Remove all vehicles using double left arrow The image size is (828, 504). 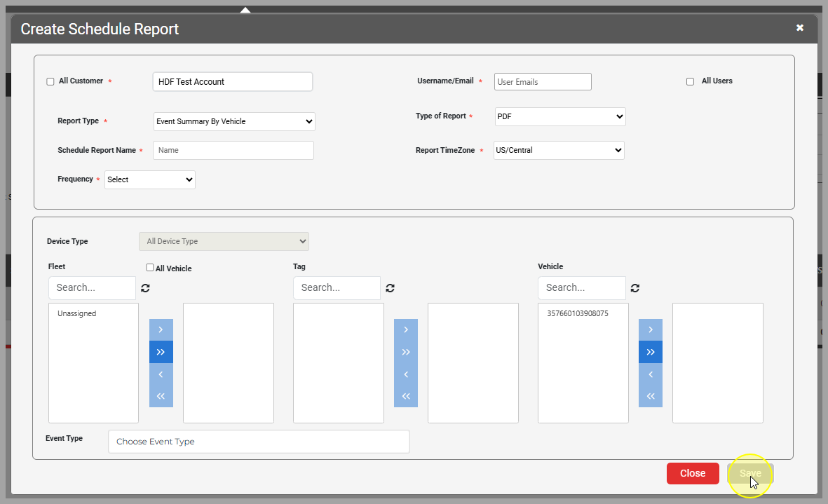click(x=651, y=397)
